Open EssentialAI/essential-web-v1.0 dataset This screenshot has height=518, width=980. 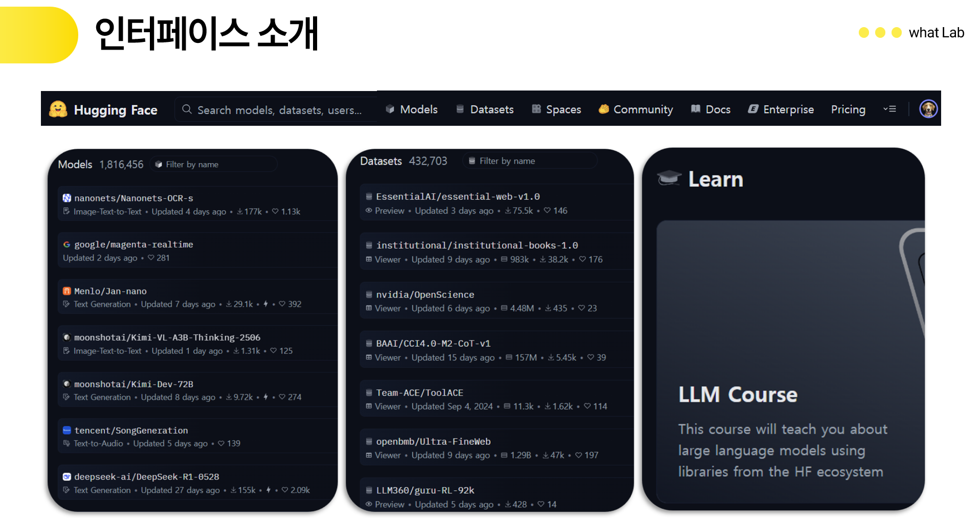pyautogui.click(x=458, y=196)
